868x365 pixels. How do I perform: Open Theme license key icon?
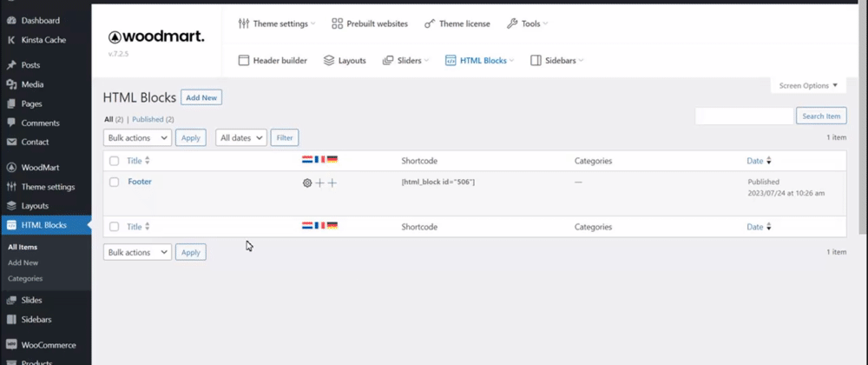430,23
